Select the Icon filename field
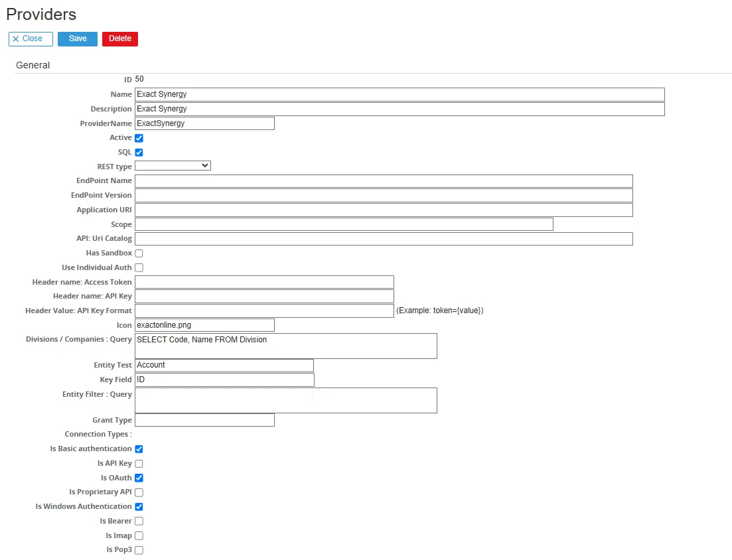Viewport: 732px width, 560px height. pos(204,325)
